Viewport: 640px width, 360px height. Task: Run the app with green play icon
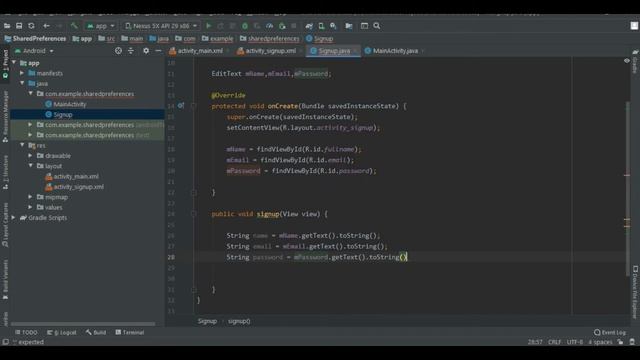209,26
